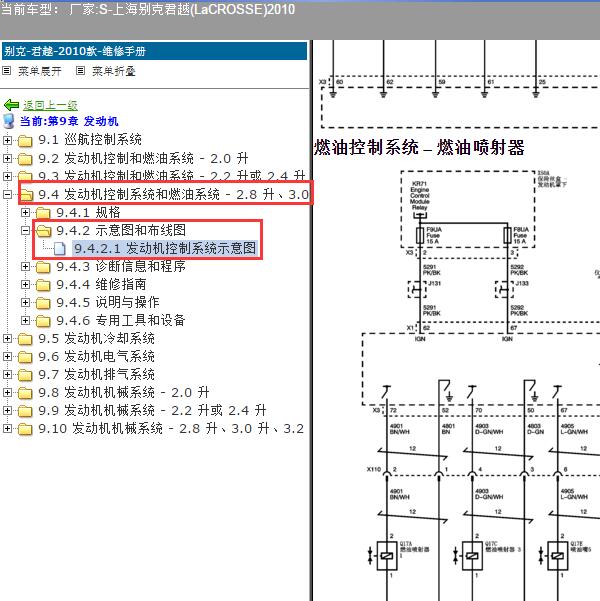Screen dimensions: 600x601
Task: Select 9.4.1 规格 item
Action: click(x=89, y=212)
